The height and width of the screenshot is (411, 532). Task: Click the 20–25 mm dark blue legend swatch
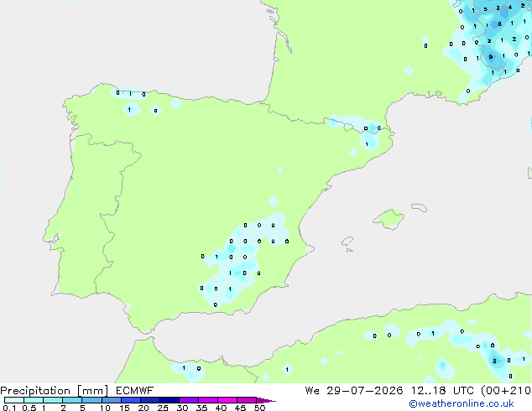(149, 400)
